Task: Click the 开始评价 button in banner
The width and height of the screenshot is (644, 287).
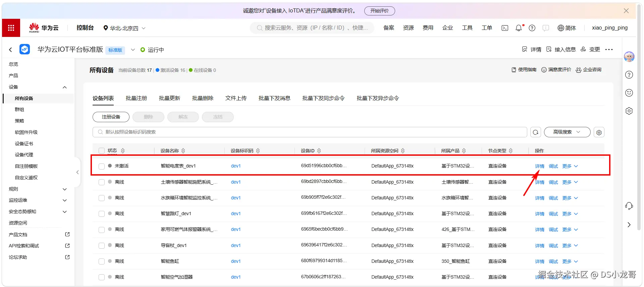Action: [x=379, y=11]
